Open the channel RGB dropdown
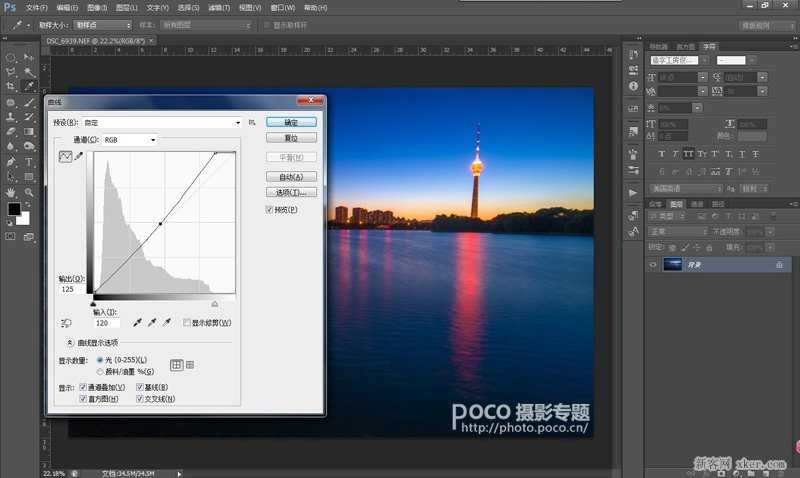The width and height of the screenshot is (800, 478). 130,140
